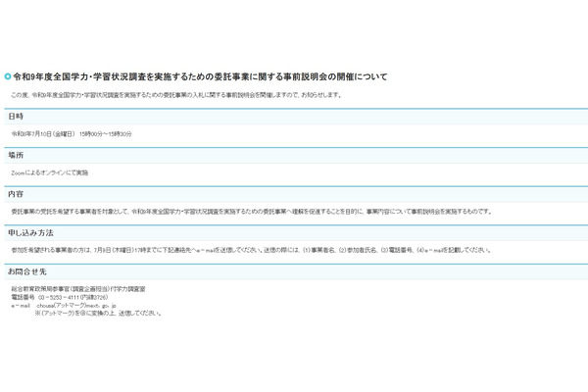Click the paragraph starting 委託事業の受託を希望する
Viewport: 588px width, 392px height.
(x=251, y=212)
